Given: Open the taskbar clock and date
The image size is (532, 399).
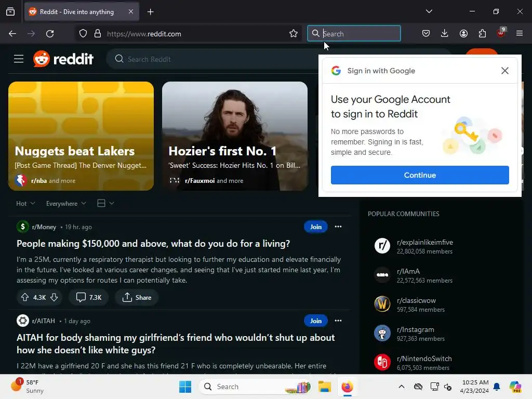Looking at the screenshot, I should coord(475,387).
